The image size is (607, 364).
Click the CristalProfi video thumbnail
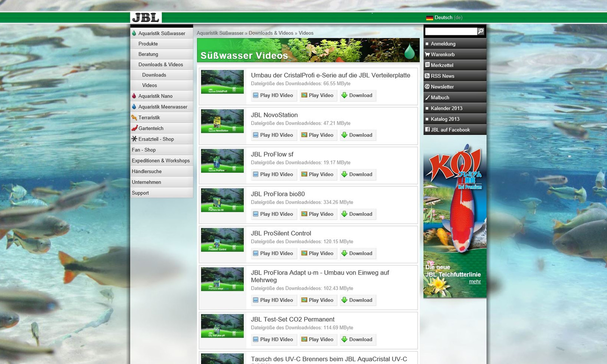[x=222, y=82]
